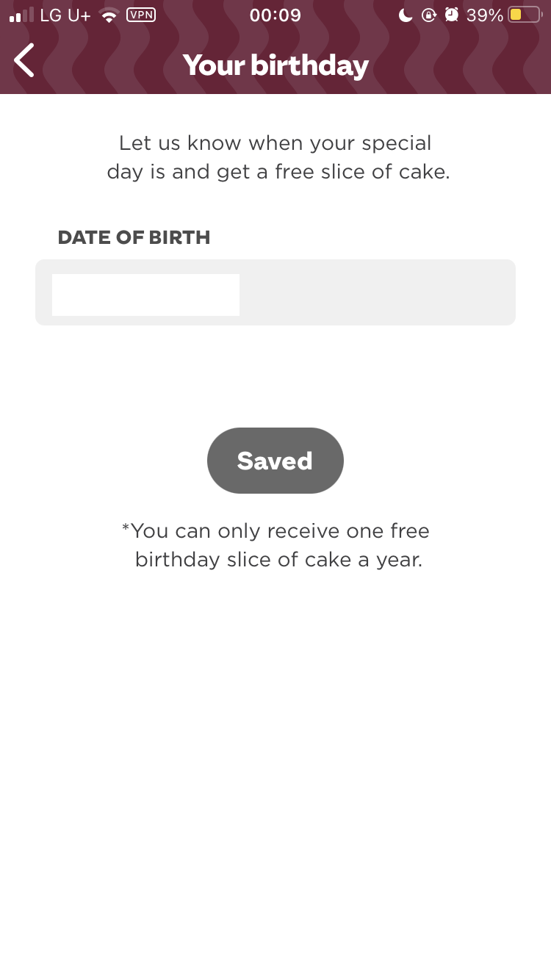Tap the 00:09 clock in status bar

pos(275,15)
